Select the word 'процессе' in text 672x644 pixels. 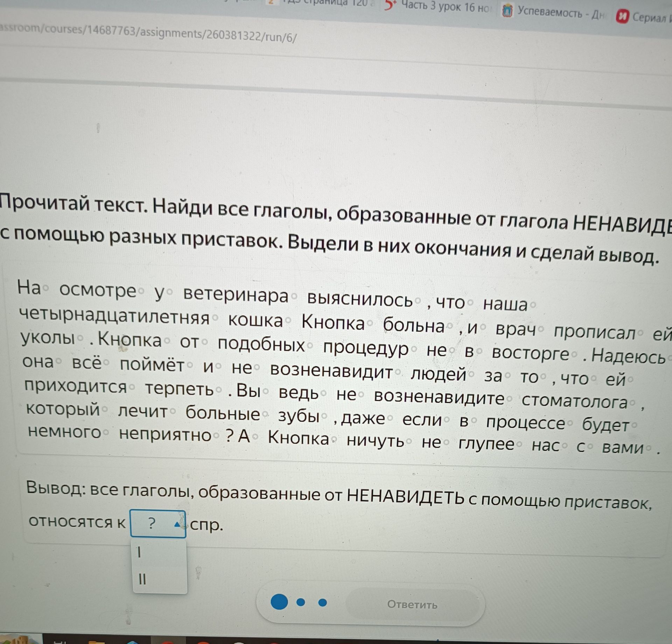pyautogui.click(x=526, y=423)
